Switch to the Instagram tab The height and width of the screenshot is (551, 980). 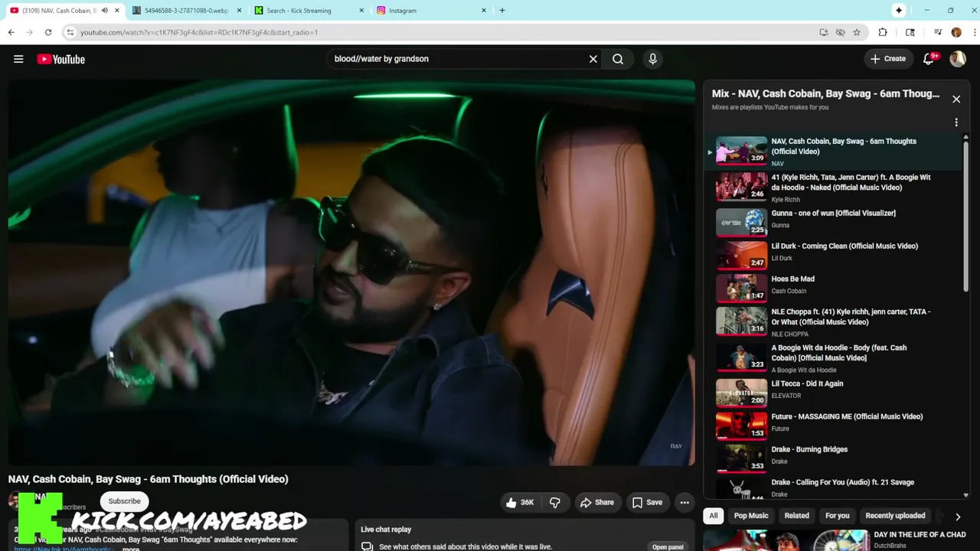(430, 11)
